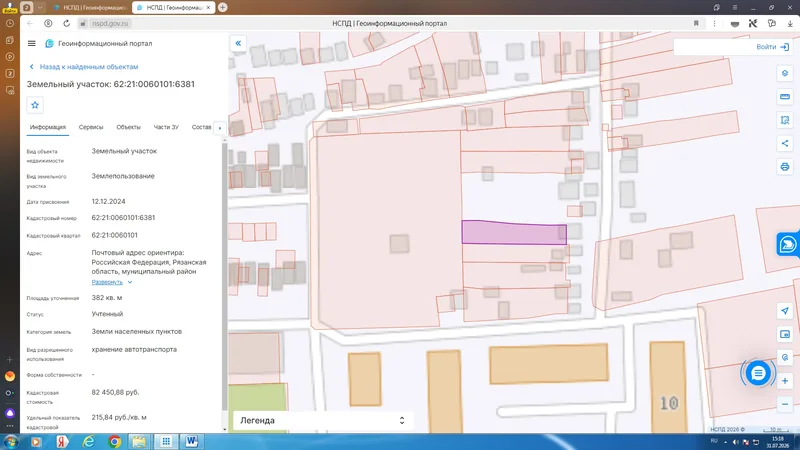Open the file explorer on the taskbar
This screenshot has height=450, width=800.
(x=139, y=441)
